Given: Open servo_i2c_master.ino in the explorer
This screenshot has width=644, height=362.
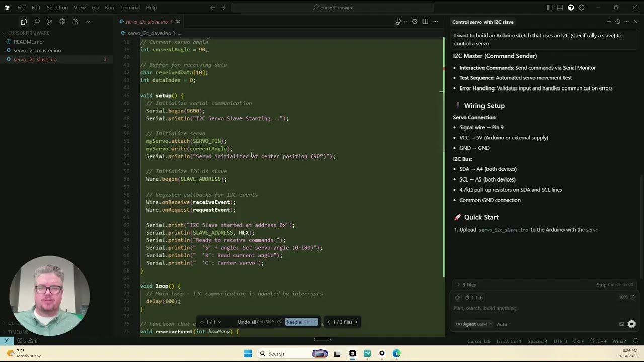Looking at the screenshot, I should (37, 50).
